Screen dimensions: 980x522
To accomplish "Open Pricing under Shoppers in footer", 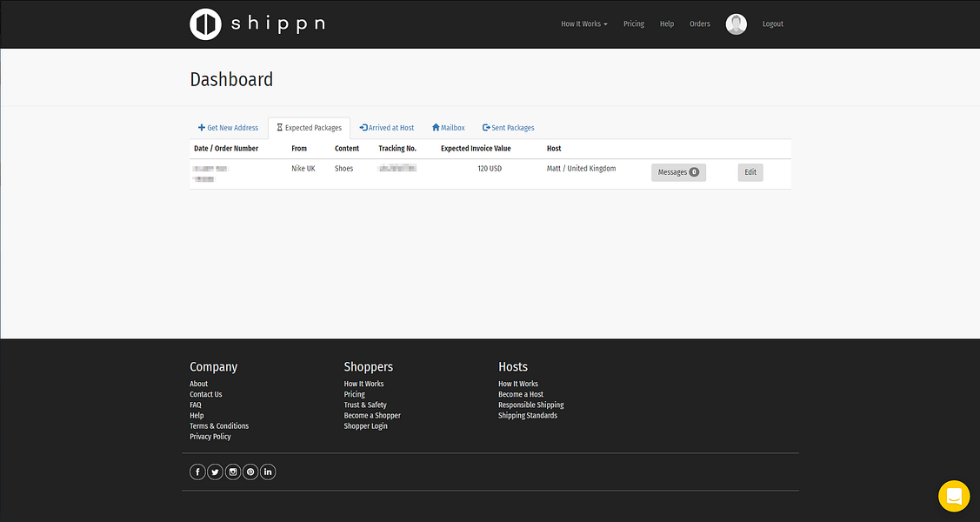I will (x=355, y=394).
